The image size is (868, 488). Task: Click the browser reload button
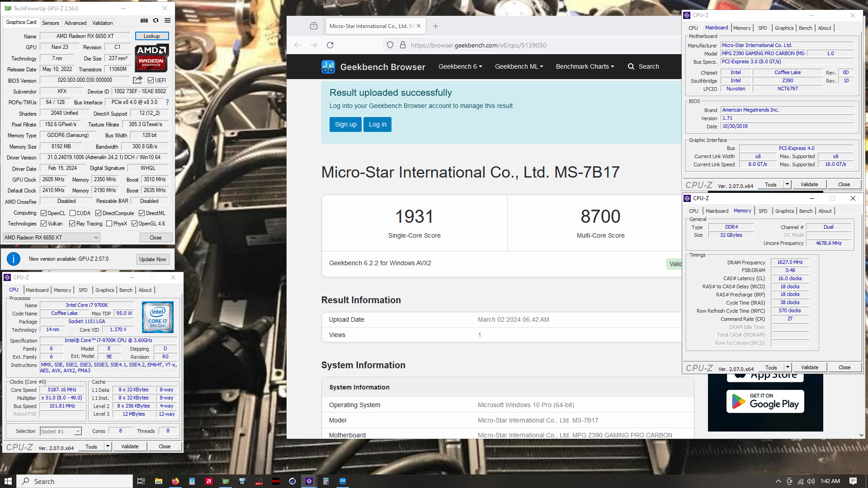pos(330,45)
